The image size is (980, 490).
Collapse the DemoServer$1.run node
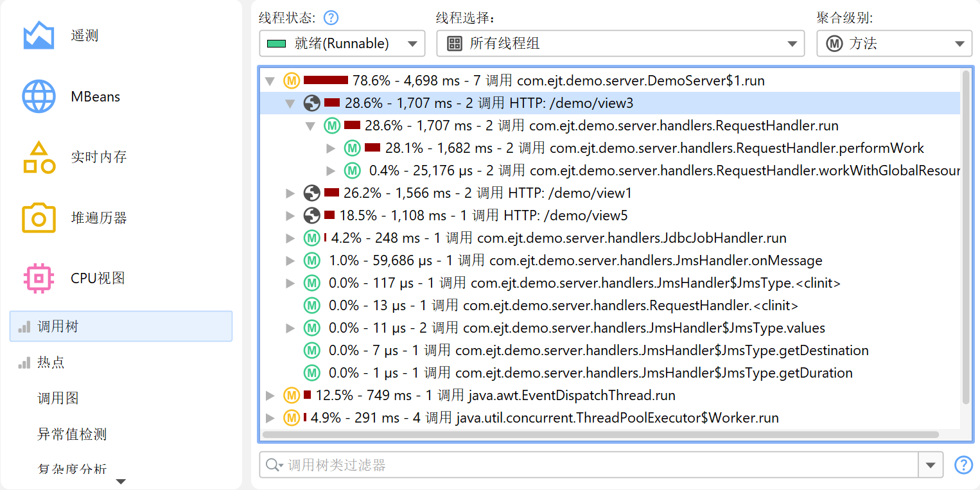(270, 82)
